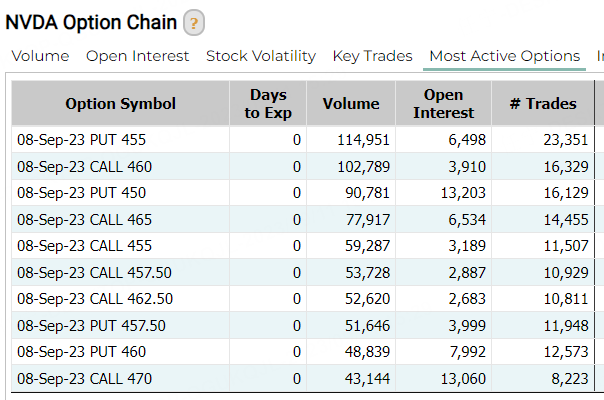Select the Stock Volatility tab

pos(261,56)
